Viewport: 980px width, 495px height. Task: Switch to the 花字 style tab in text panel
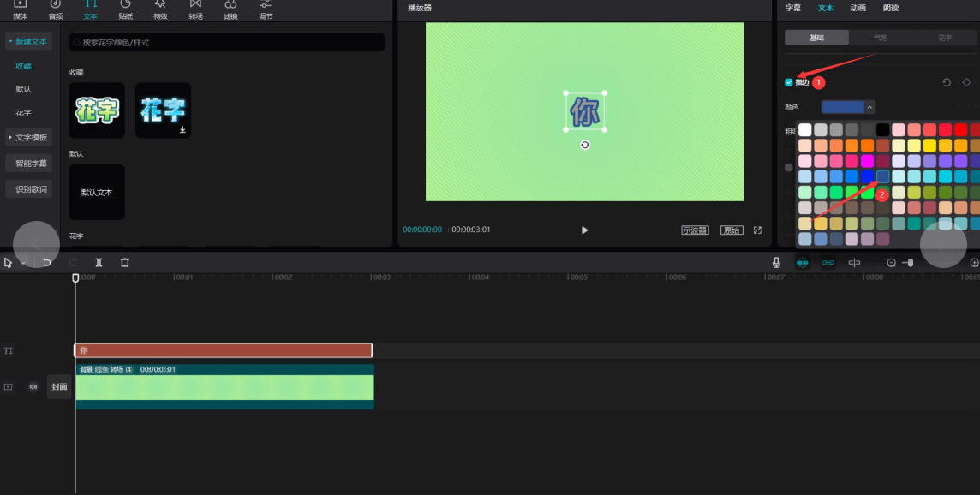(945, 38)
